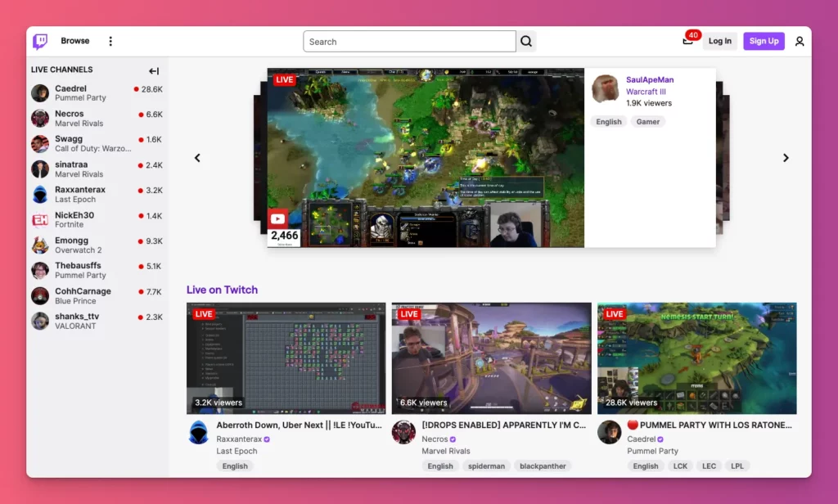Open the Browse menu
The image size is (838, 504).
tap(75, 41)
